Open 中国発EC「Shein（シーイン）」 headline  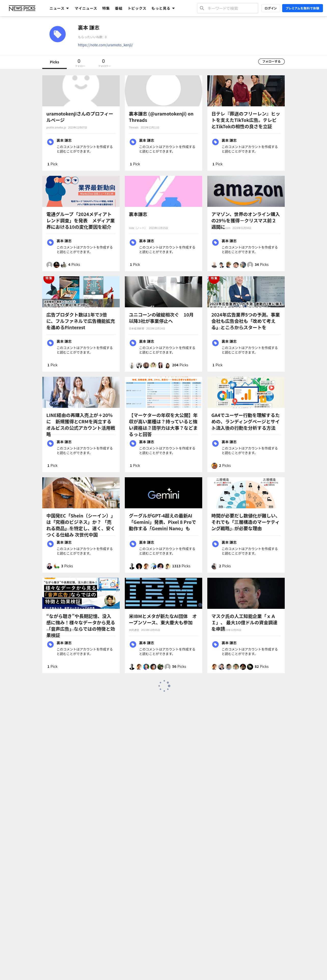coord(80,525)
